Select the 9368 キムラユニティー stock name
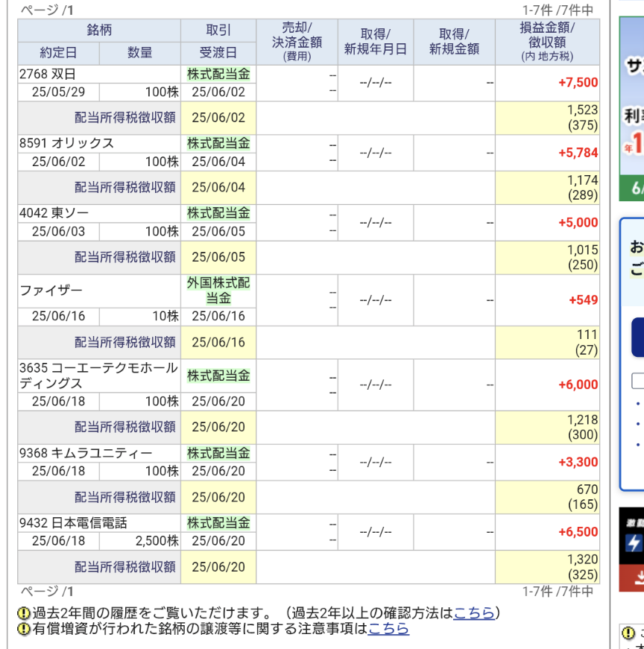This screenshot has height=649, width=644. (x=86, y=453)
